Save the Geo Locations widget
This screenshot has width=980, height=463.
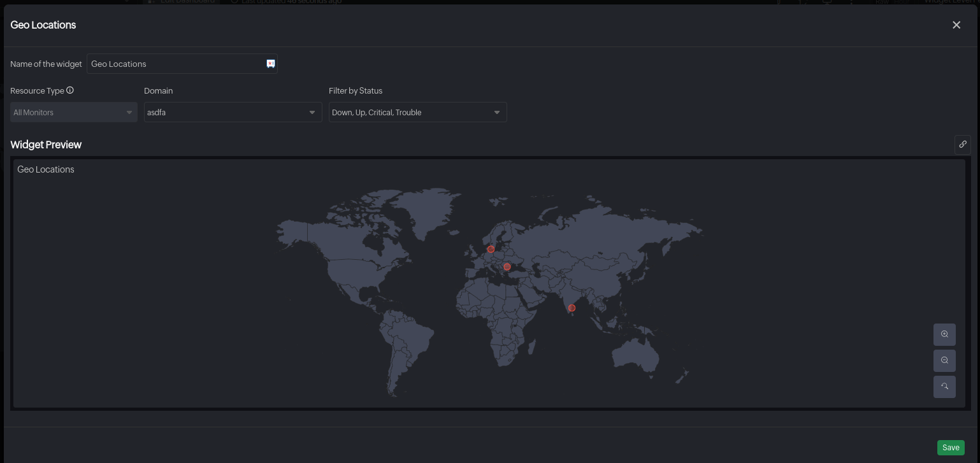[951, 448]
